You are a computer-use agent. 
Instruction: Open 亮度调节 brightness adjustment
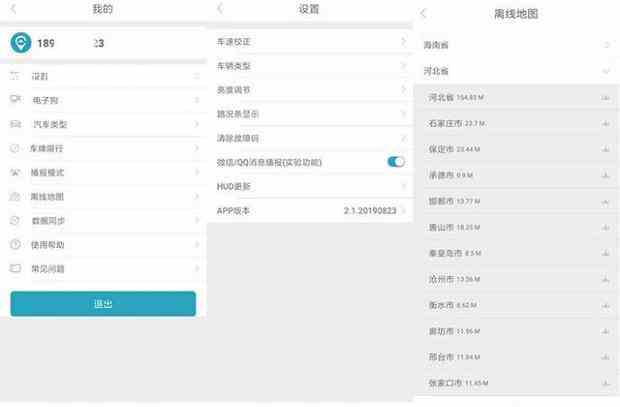coord(310,90)
